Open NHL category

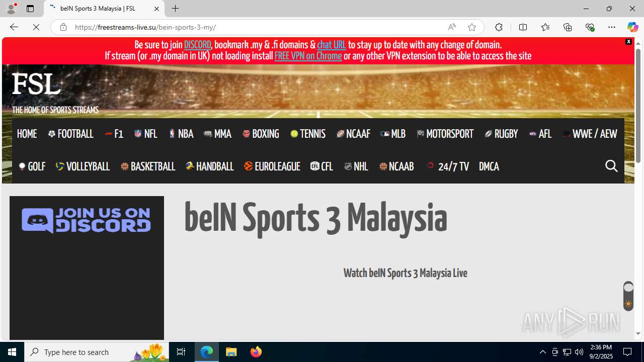[356, 166]
